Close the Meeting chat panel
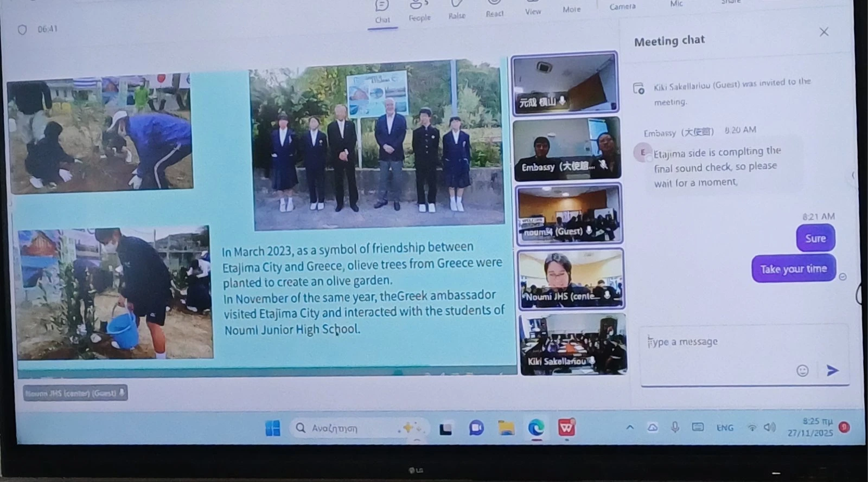The width and height of the screenshot is (868, 482). (824, 32)
